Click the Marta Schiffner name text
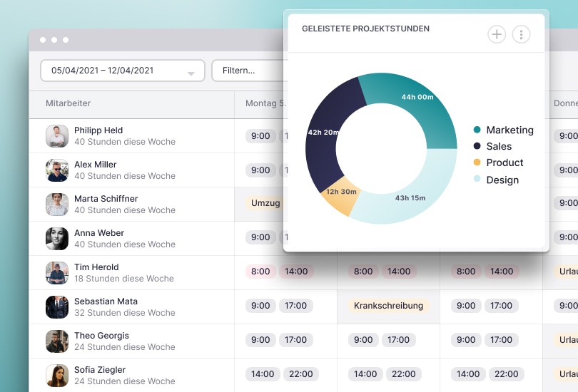 coord(106,199)
